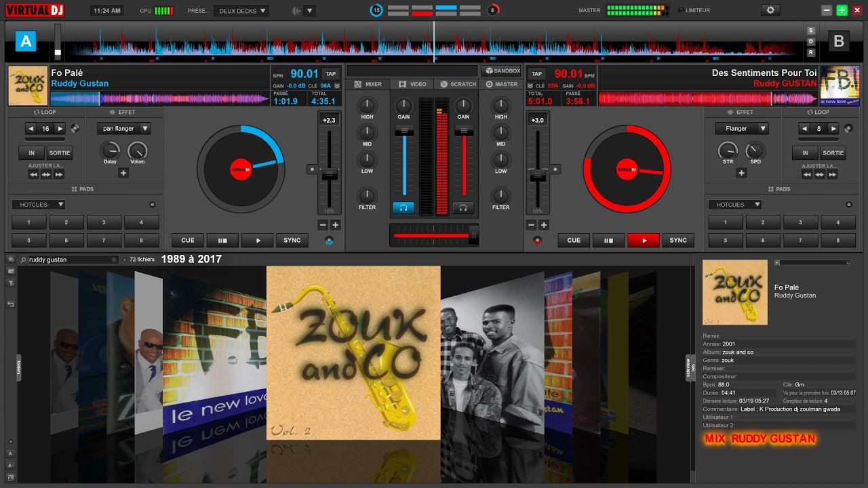Image resolution: width=868 pixels, height=488 pixels.
Task: Click the R button beside the waveform
Action: pyautogui.click(x=810, y=52)
